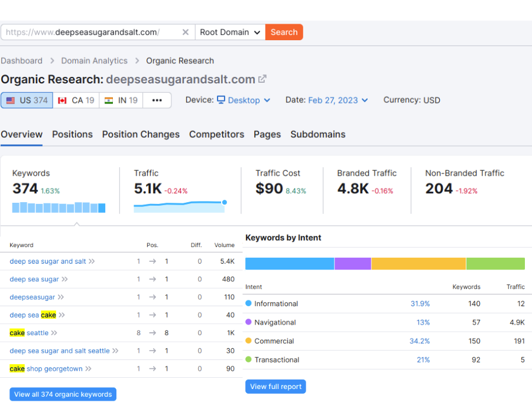
Task: Click Informational 31.9% percentage link
Action: [420, 304]
